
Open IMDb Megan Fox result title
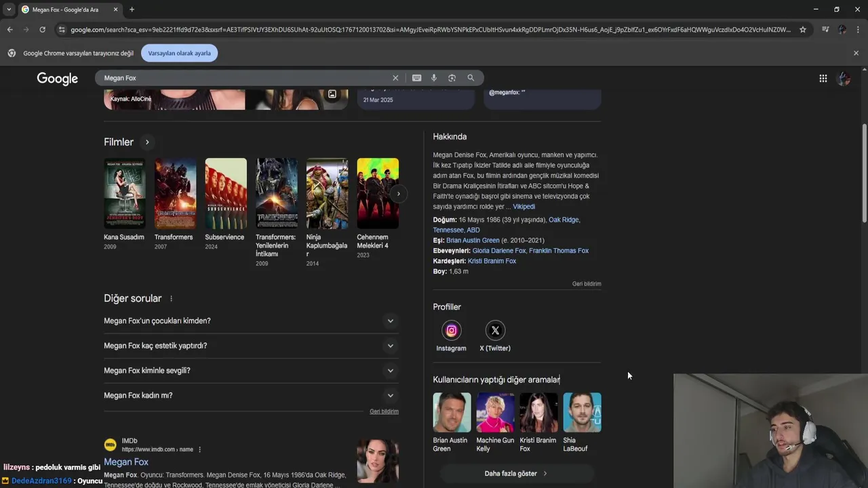[x=126, y=462]
